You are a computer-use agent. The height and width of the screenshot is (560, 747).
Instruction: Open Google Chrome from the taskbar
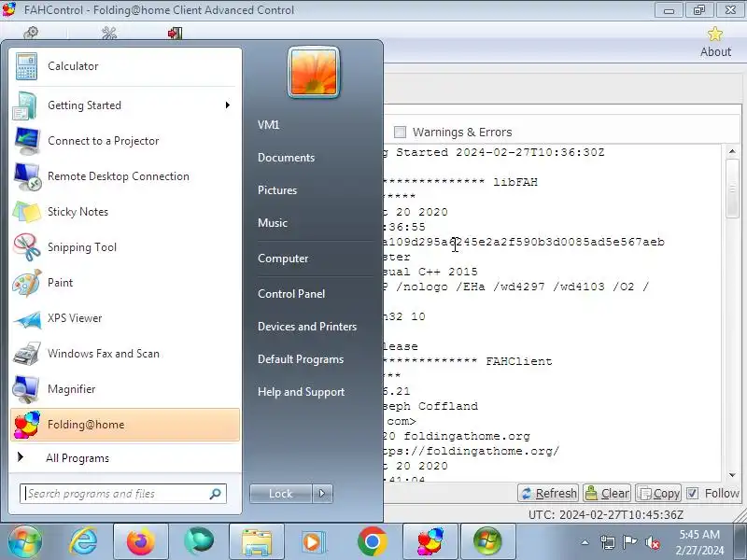pyautogui.click(x=373, y=541)
